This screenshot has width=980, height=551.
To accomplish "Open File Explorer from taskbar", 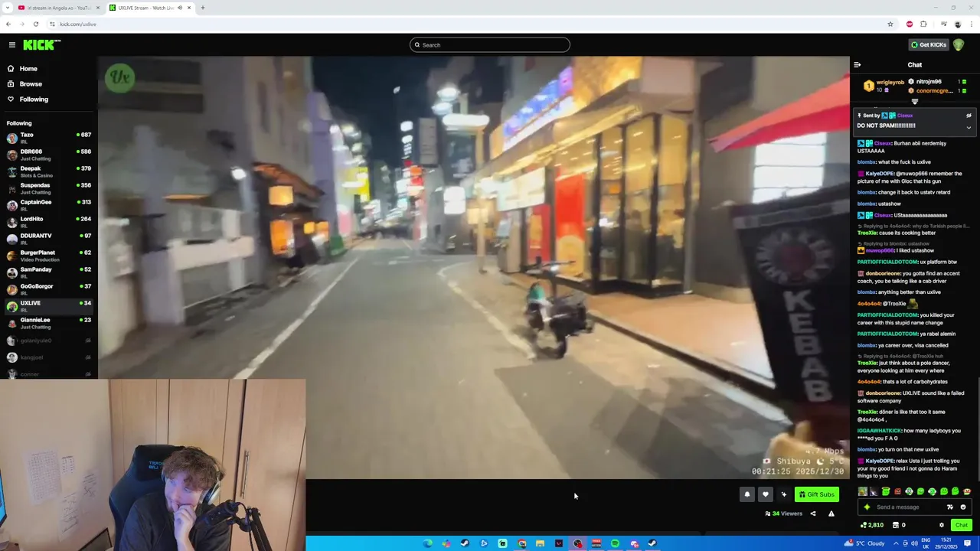I will tap(540, 543).
